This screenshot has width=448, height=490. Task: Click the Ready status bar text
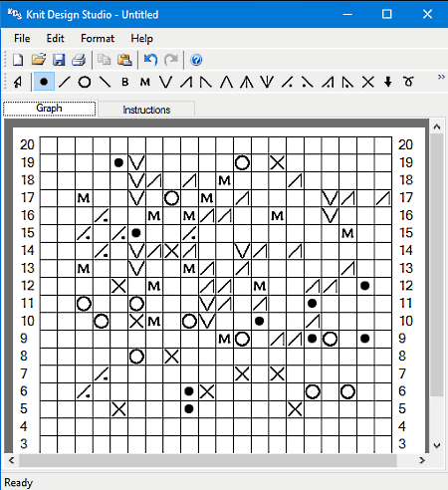(x=19, y=482)
